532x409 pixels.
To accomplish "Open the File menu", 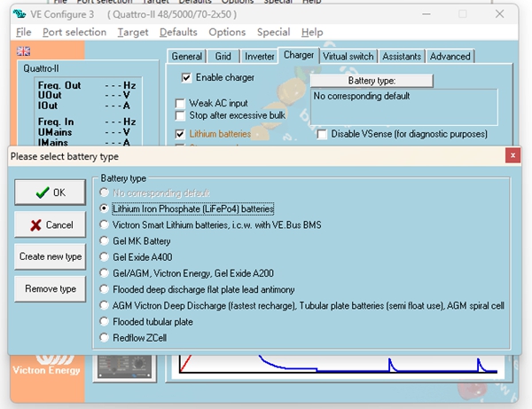I will [x=24, y=32].
